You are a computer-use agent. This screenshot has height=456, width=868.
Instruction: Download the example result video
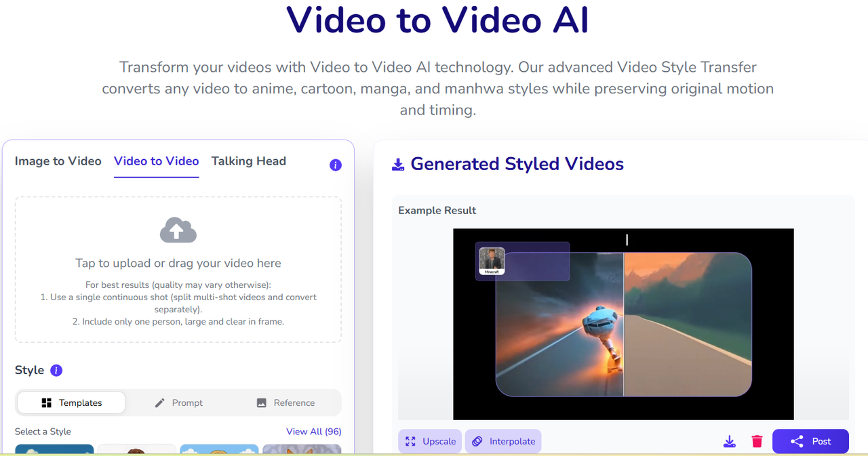pyautogui.click(x=729, y=442)
